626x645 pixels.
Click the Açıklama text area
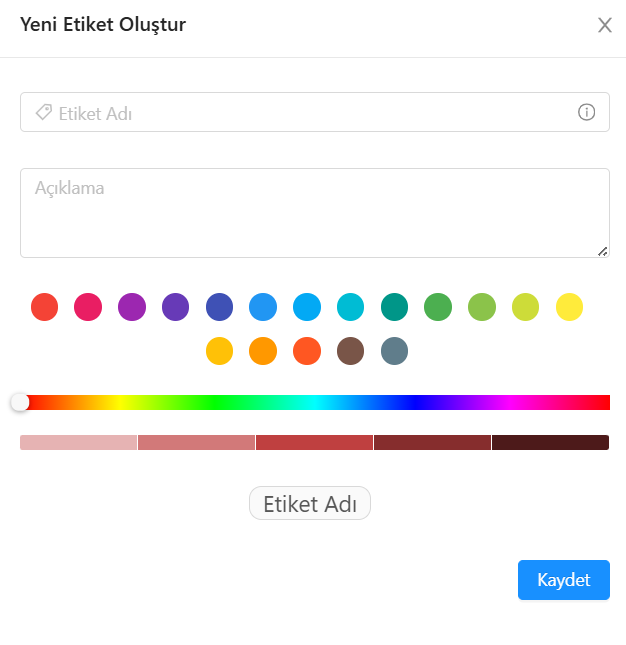[314, 212]
